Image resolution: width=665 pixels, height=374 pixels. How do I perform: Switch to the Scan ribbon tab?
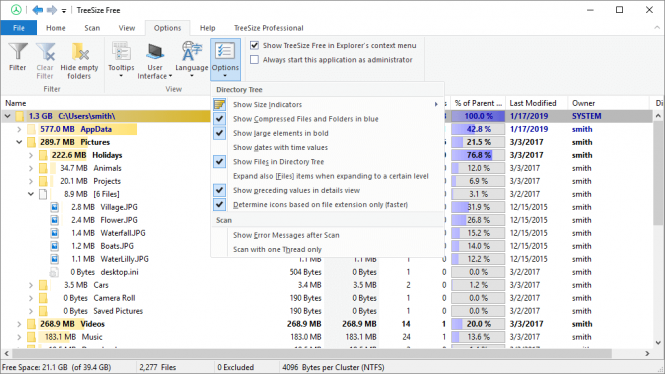(x=92, y=28)
